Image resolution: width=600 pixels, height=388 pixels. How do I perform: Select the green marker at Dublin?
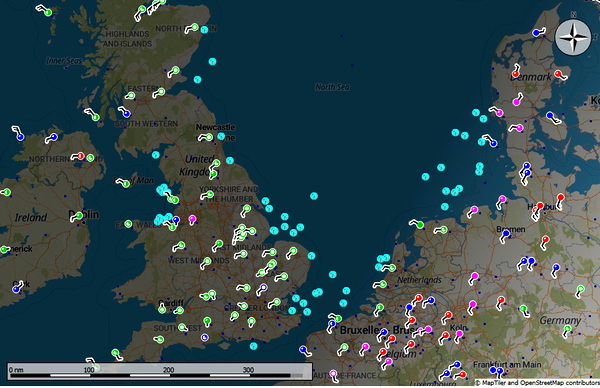tap(79, 215)
